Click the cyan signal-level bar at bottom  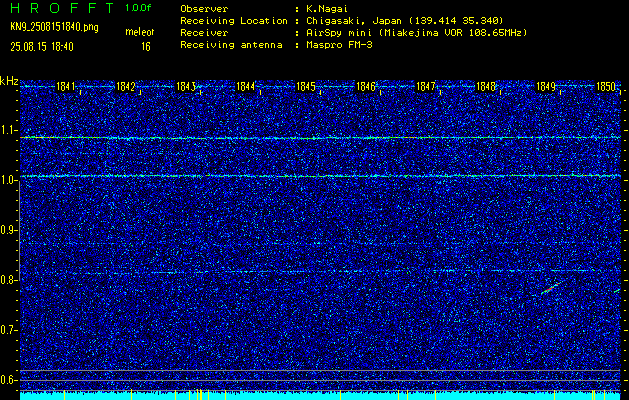point(320,396)
